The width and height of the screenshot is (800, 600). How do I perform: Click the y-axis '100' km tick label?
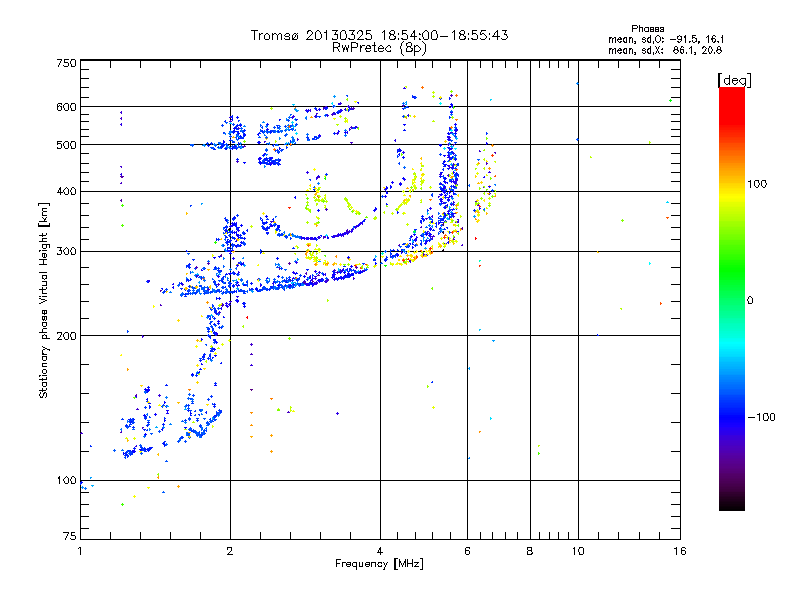click(x=66, y=480)
